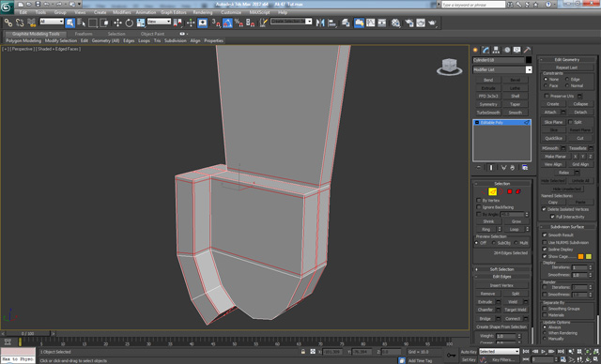Open Render Setup icon

[x=409, y=23]
